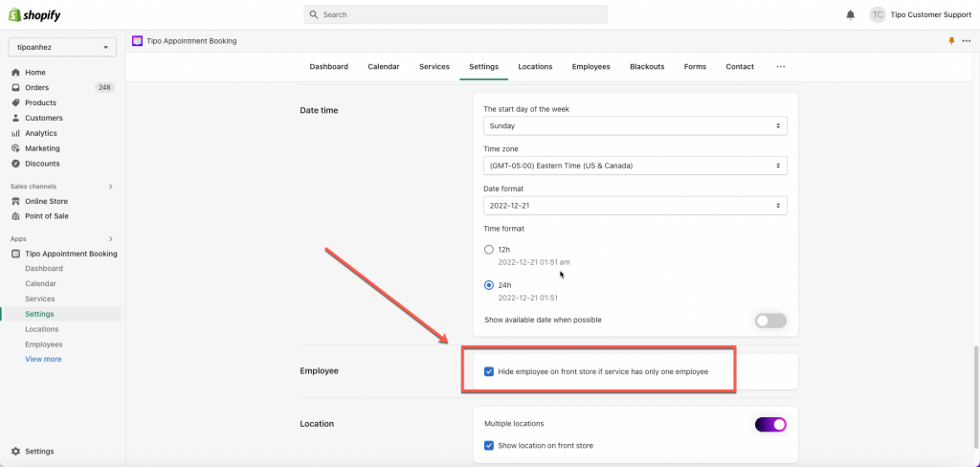Viewport: 980px width, 467px height.
Task: Select the 12h time format radio
Action: click(489, 250)
